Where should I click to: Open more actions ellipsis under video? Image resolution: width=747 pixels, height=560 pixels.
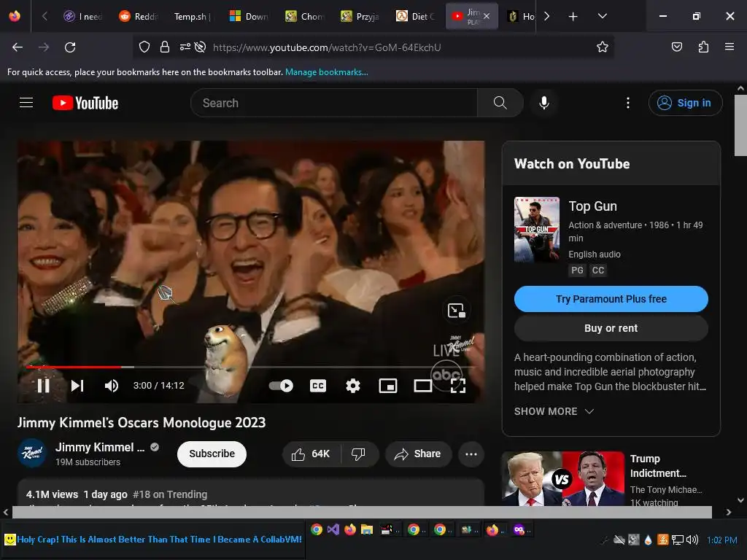point(471,454)
